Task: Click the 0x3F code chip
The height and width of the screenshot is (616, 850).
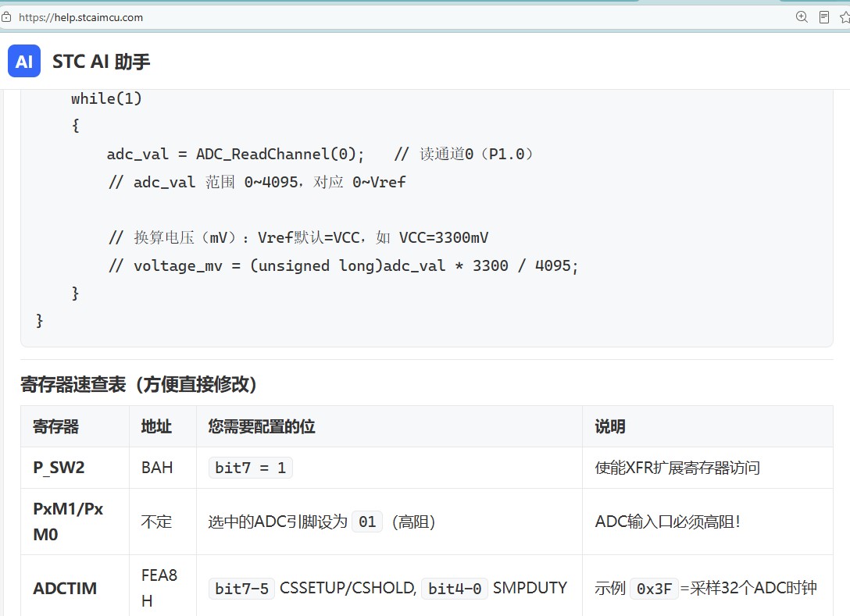Action: pyautogui.click(x=655, y=589)
